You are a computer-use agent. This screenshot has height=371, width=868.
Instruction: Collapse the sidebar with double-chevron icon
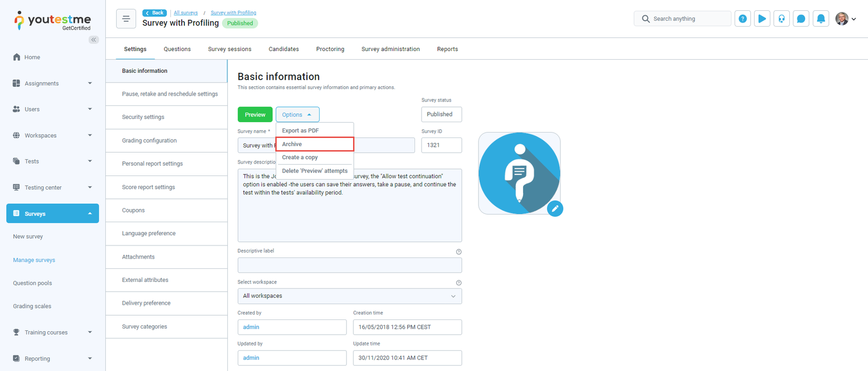pos(94,40)
